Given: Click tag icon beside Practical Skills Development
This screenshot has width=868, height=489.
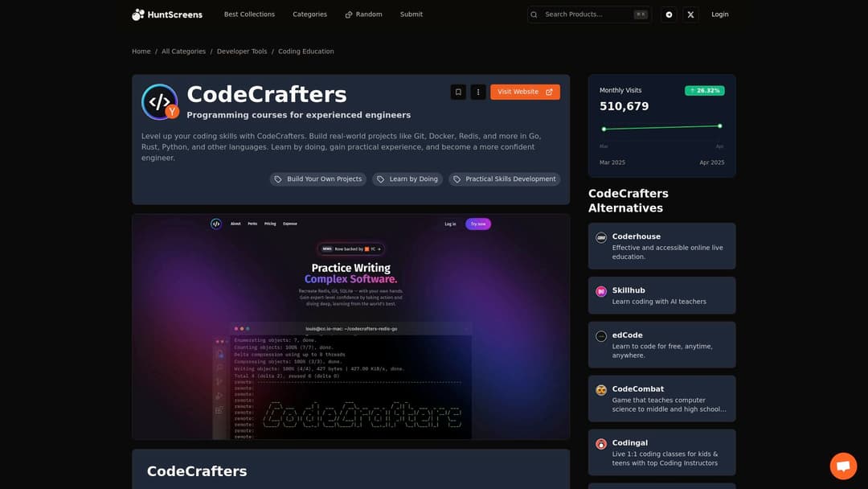Looking at the screenshot, I should click(457, 179).
